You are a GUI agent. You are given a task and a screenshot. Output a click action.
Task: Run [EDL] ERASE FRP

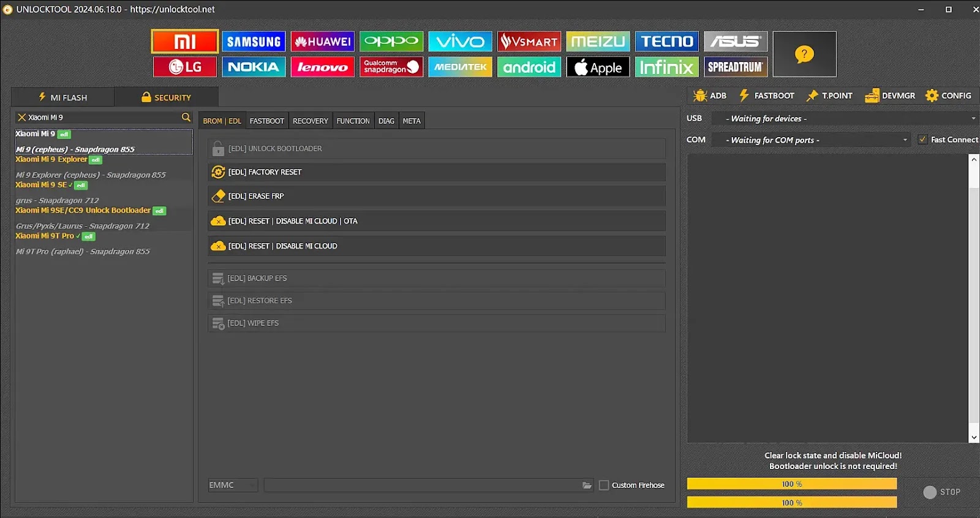click(437, 196)
